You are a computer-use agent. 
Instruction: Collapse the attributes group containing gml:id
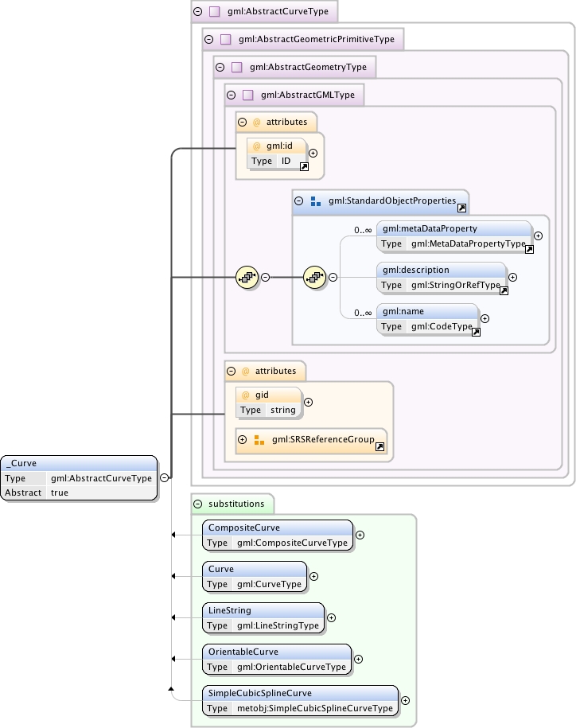[243, 122]
